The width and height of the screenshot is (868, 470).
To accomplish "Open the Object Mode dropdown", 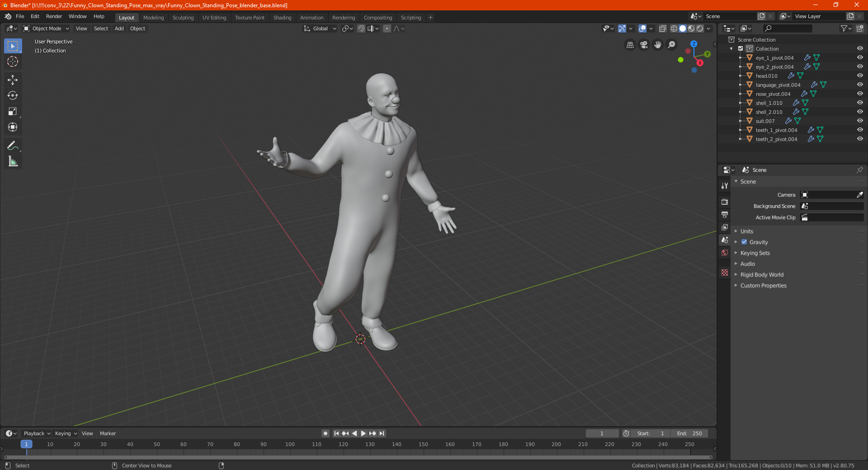I will click(x=46, y=28).
